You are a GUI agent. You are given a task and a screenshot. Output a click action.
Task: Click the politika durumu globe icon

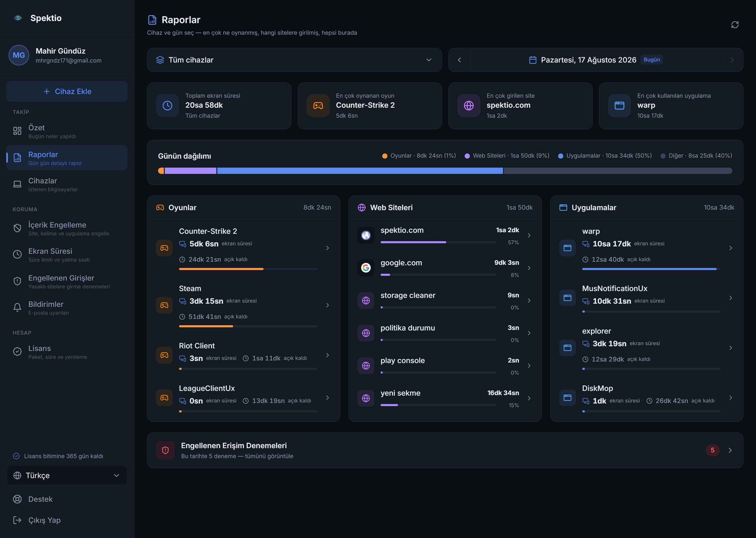click(x=366, y=333)
